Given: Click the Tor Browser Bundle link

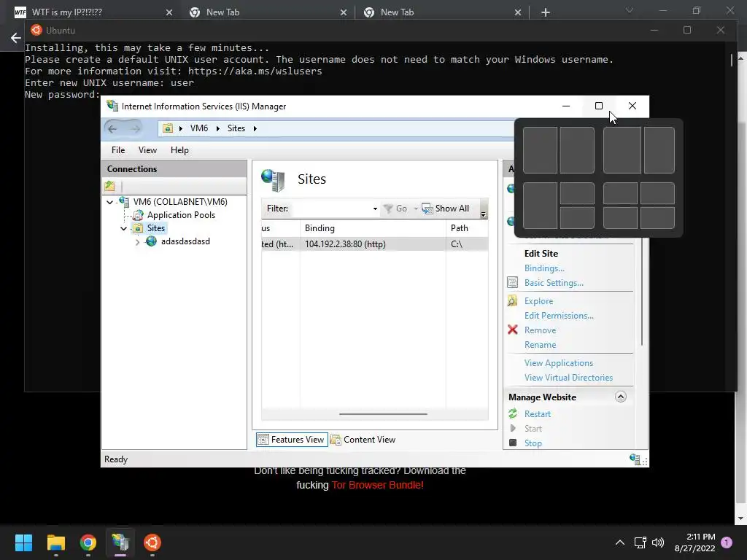Looking at the screenshot, I should pos(377,485).
